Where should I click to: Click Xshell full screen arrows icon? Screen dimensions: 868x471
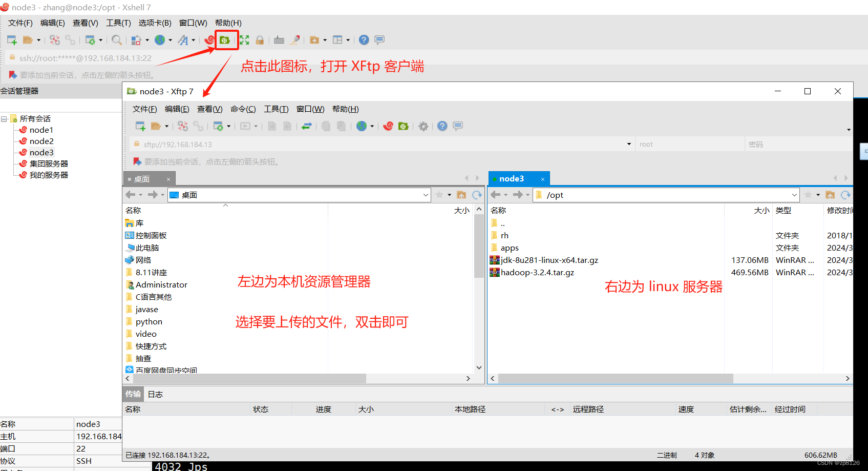pyautogui.click(x=244, y=40)
